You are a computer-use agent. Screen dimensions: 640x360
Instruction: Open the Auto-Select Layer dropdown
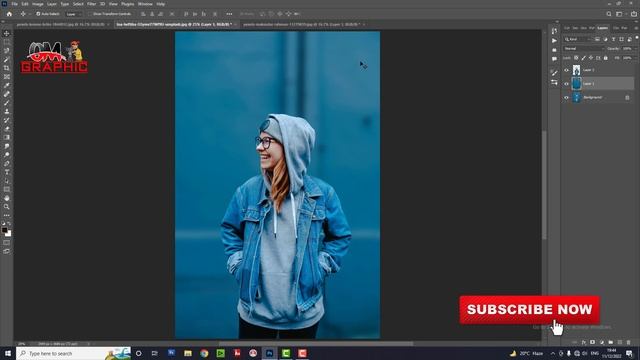(74, 14)
